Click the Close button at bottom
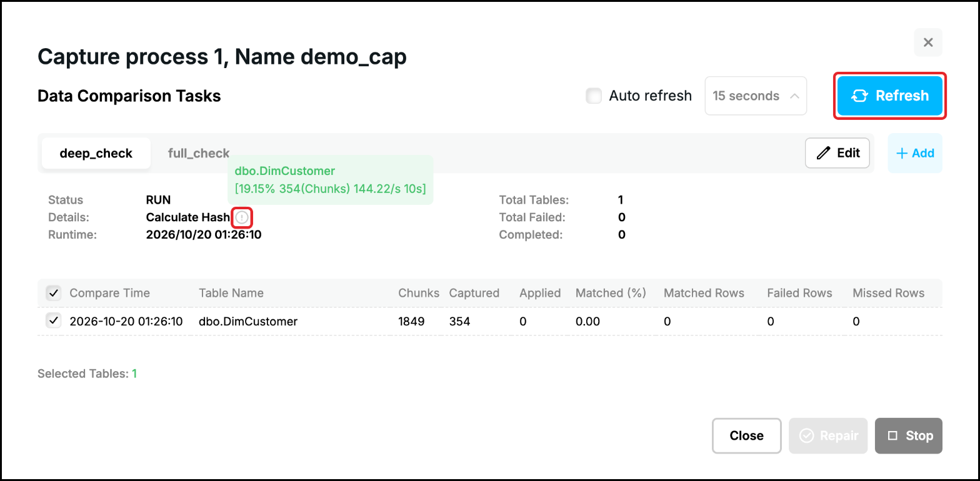Screen dimensions: 980x481 point(747,435)
